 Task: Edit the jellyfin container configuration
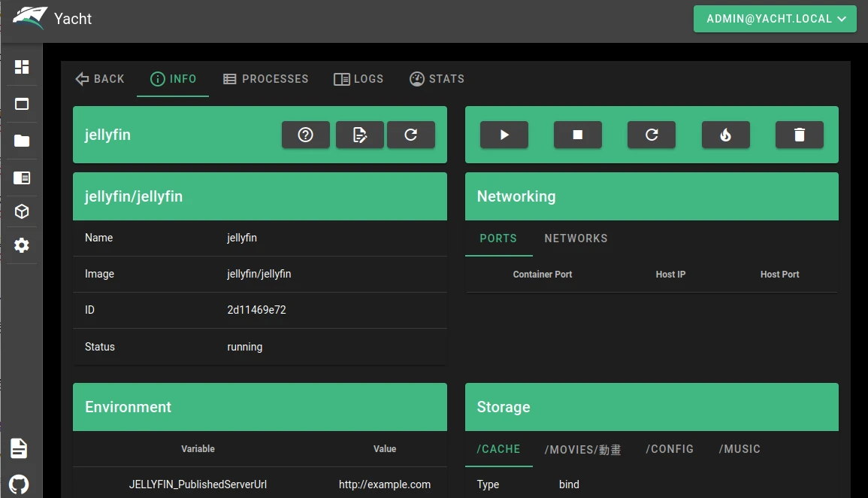click(359, 135)
